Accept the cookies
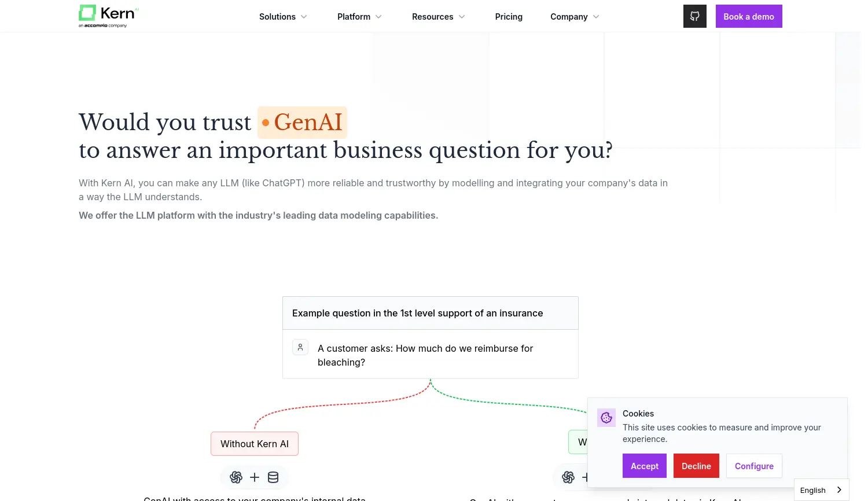 coord(644,466)
